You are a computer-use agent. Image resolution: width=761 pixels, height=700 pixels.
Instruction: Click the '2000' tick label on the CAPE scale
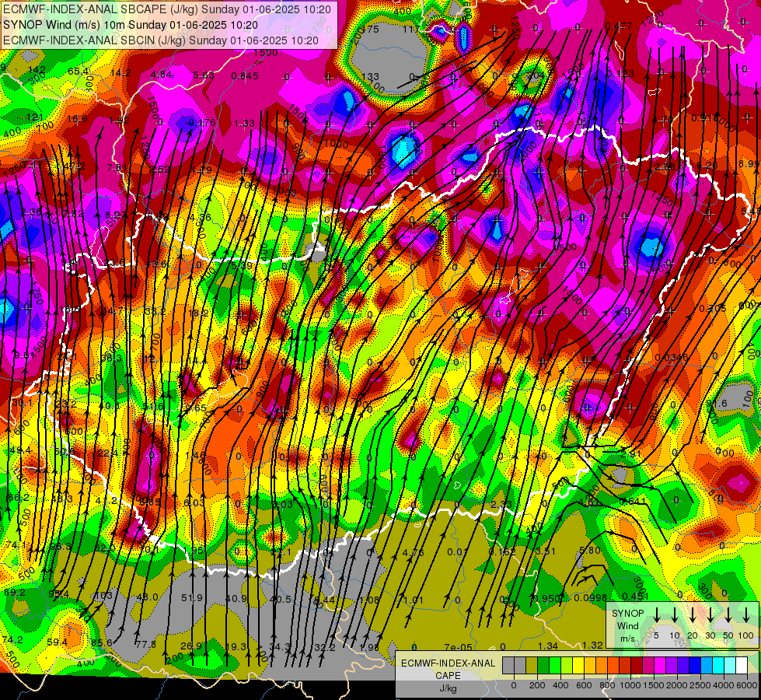pos(677,685)
